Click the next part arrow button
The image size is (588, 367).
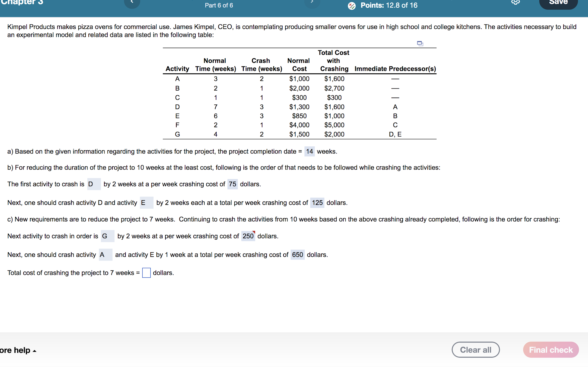312,2
